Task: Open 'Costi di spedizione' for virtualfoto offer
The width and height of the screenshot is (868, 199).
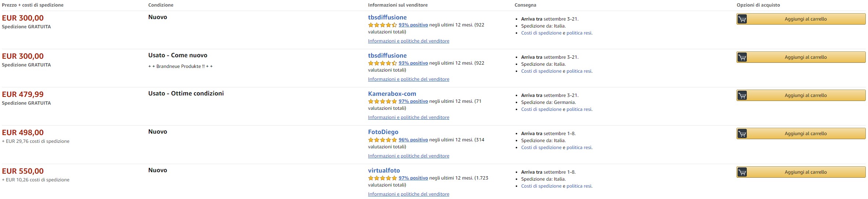Action: pyautogui.click(x=541, y=186)
